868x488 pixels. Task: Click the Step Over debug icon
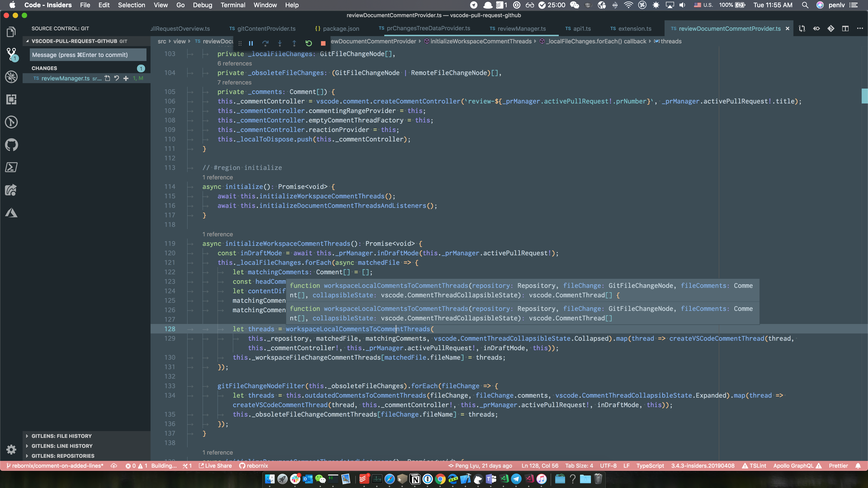(x=266, y=43)
